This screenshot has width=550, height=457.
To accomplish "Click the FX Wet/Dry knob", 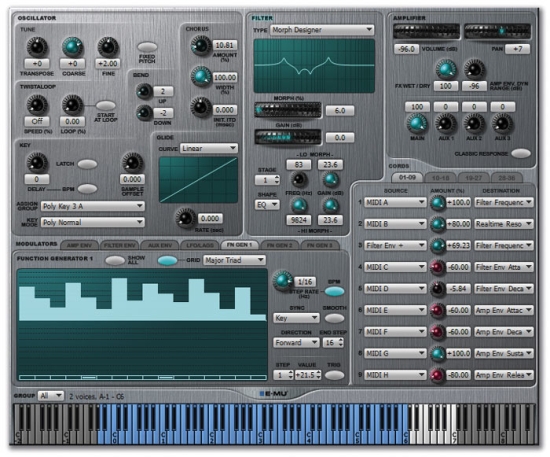I will (x=445, y=69).
